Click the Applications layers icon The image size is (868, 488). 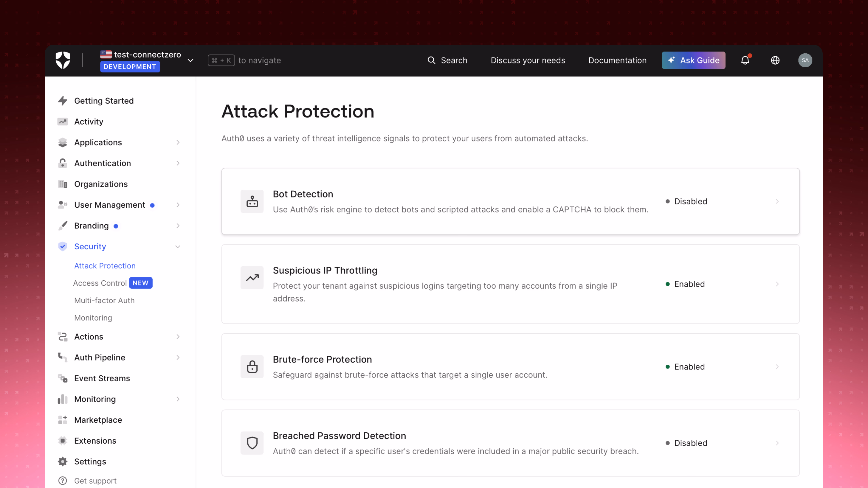63,142
